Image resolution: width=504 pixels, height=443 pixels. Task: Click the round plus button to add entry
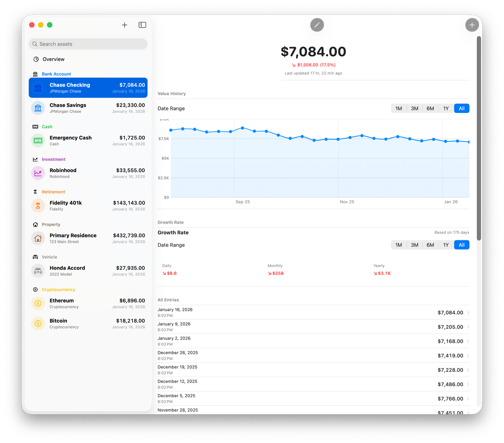[472, 25]
